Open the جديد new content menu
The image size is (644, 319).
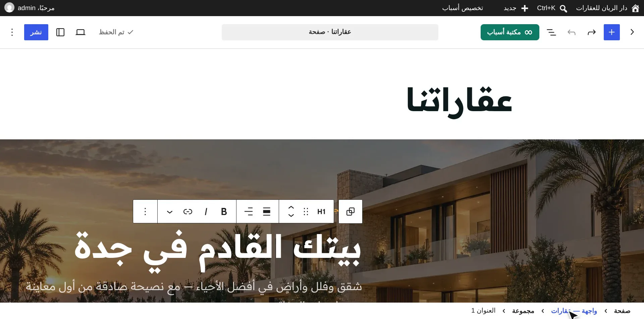[516, 8]
